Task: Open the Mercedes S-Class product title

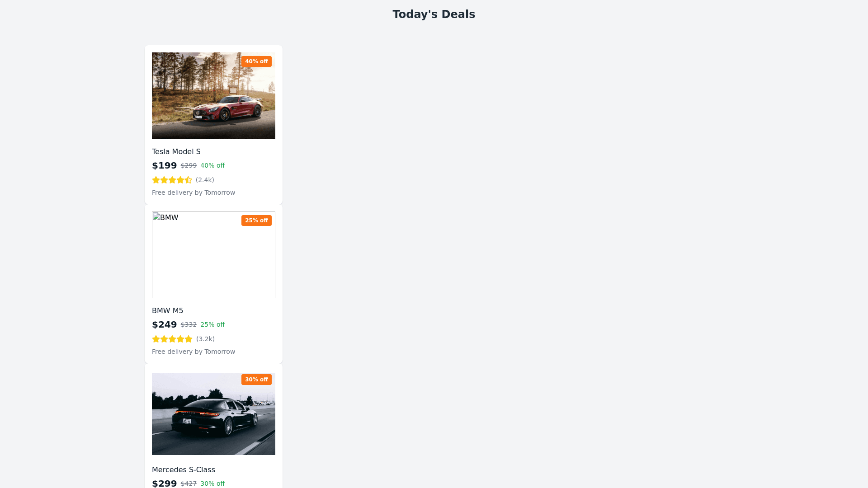Action: (x=184, y=470)
